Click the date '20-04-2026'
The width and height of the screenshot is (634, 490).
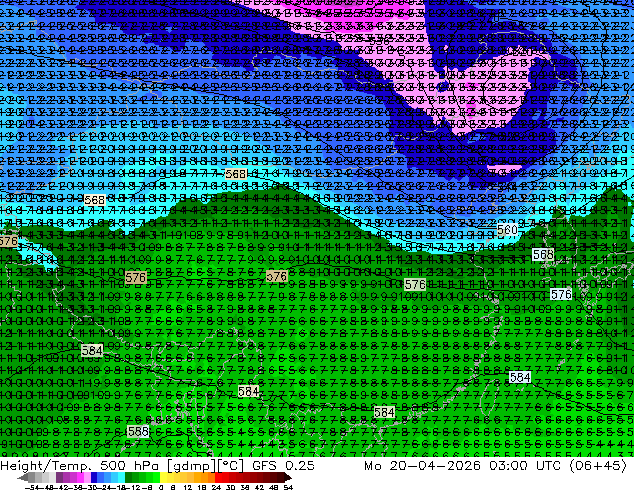click(x=435, y=466)
